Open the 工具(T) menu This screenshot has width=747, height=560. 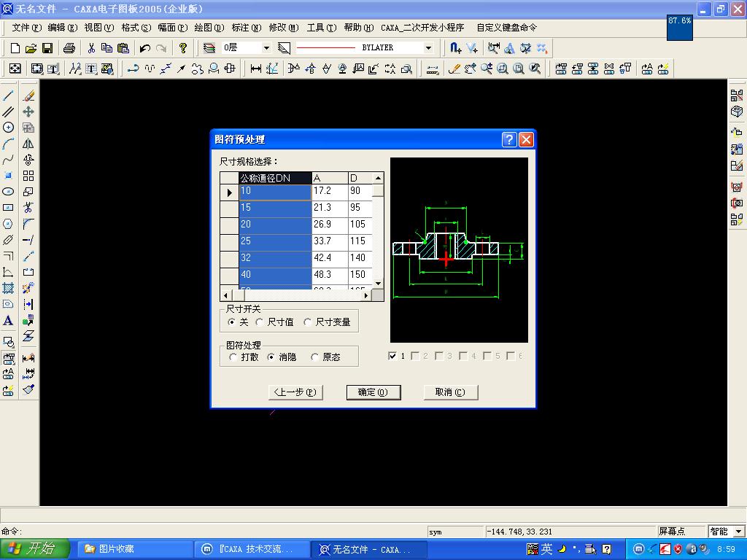322,28
